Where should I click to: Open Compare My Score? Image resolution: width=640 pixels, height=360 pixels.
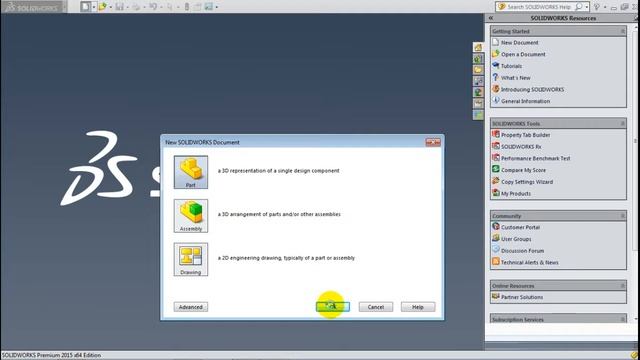(x=523, y=170)
